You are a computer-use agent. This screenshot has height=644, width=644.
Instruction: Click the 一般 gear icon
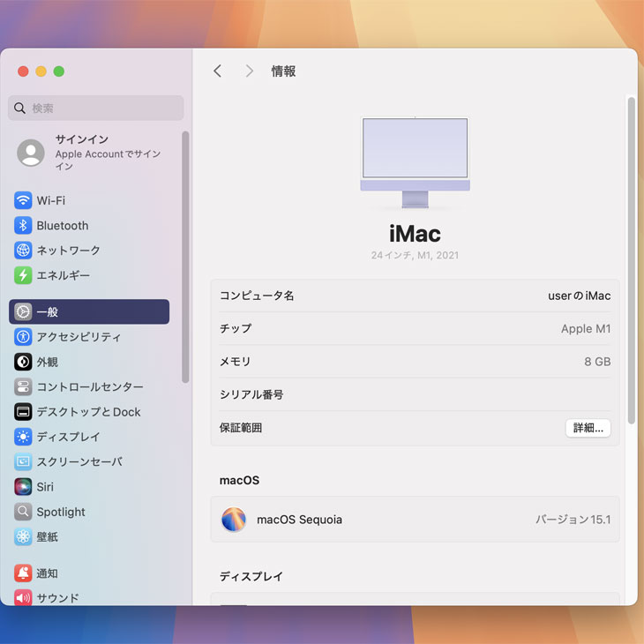click(x=23, y=311)
